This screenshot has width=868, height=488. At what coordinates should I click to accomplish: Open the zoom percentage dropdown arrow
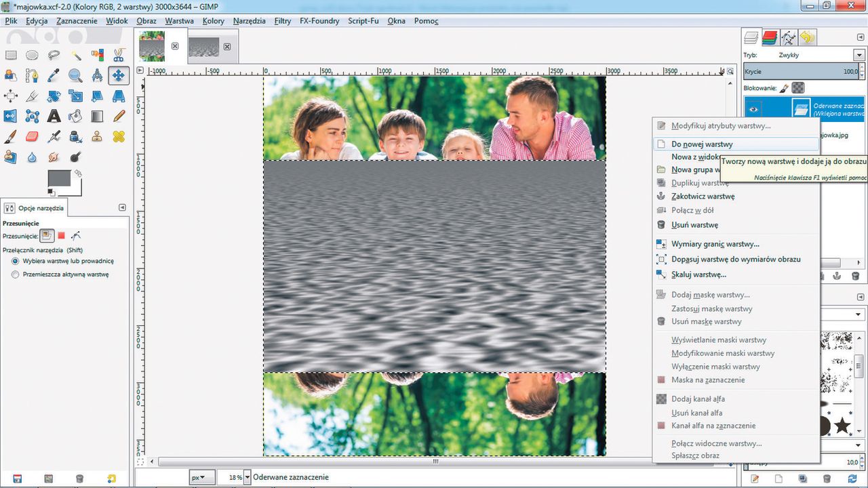pyautogui.click(x=248, y=477)
